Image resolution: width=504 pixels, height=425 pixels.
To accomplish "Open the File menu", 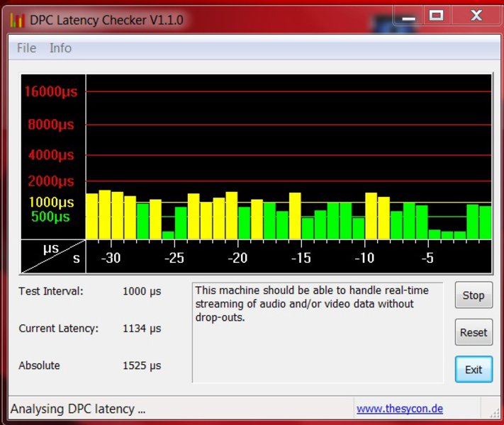I will [26, 48].
